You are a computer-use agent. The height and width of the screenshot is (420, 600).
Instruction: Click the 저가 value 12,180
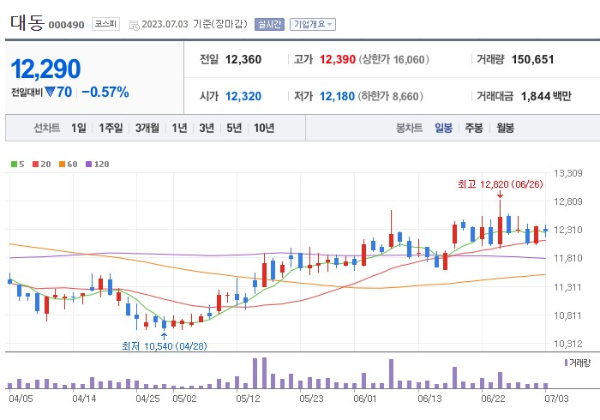pyautogui.click(x=337, y=96)
